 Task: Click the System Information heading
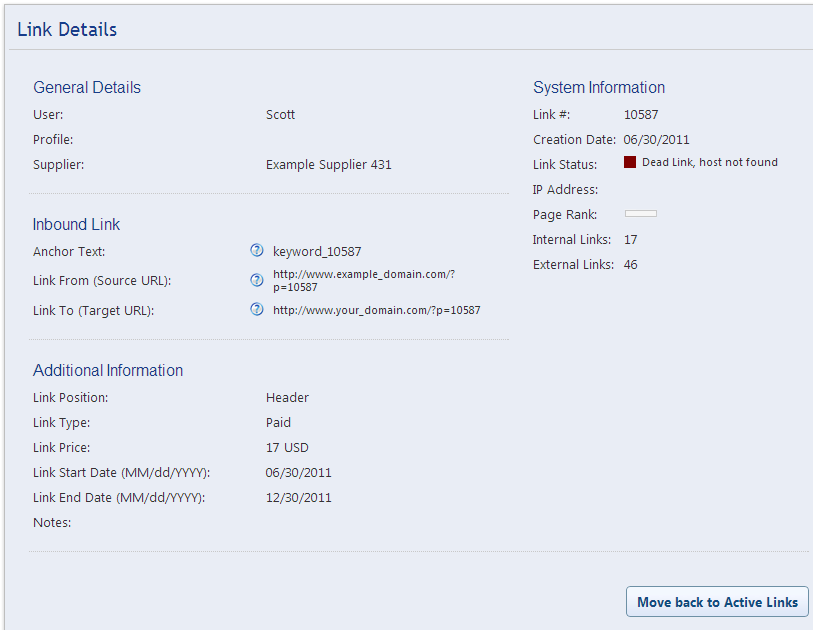click(x=599, y=88)
